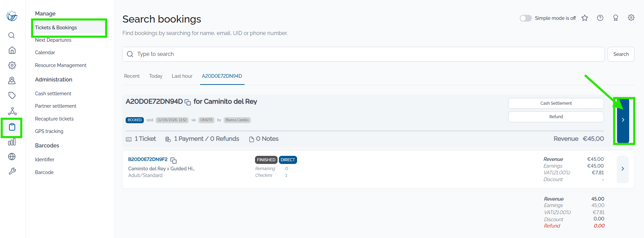Switch to the Recent tab
Screen dimensions: 644x238
click(x=132, y=76)
